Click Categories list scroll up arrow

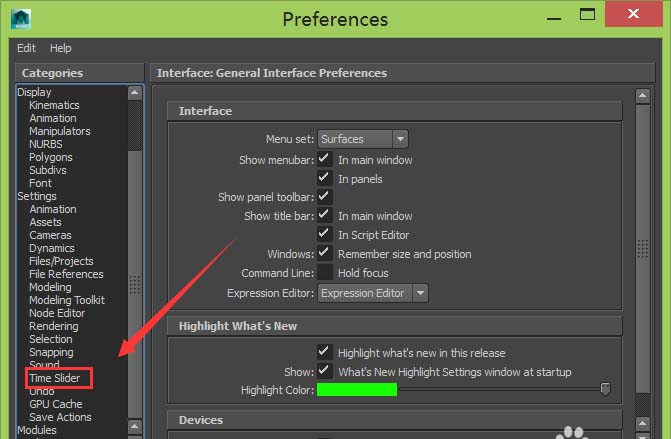coord(135,92)
